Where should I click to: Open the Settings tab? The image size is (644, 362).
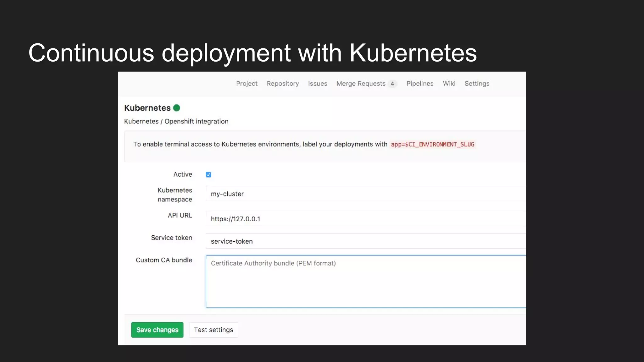pyautogui.click(x=477, y=84)
